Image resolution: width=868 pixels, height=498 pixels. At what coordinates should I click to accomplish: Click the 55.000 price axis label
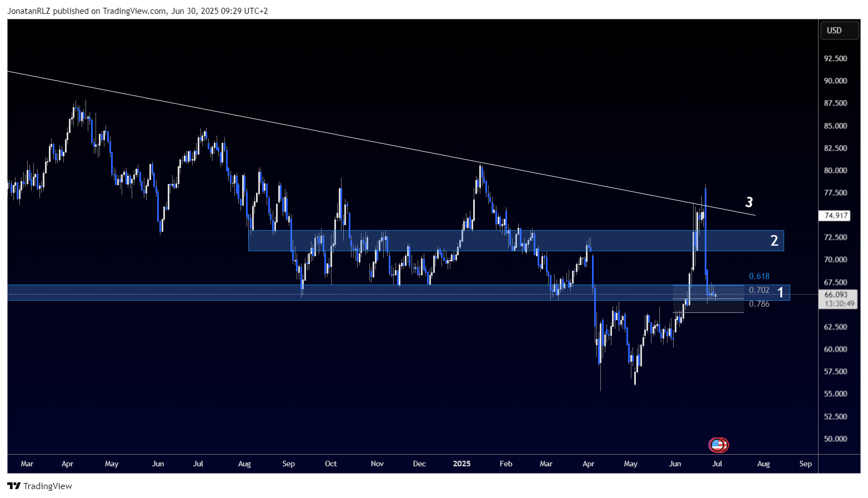click(x=835, y=394)
